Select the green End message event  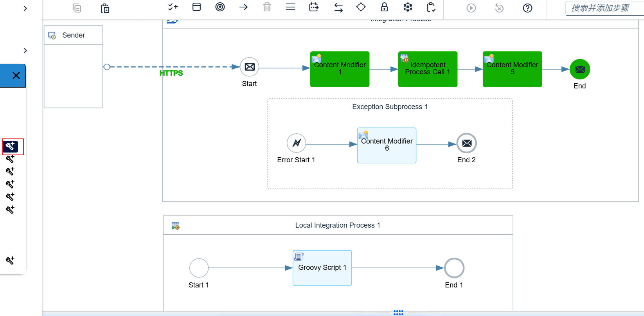580,69
